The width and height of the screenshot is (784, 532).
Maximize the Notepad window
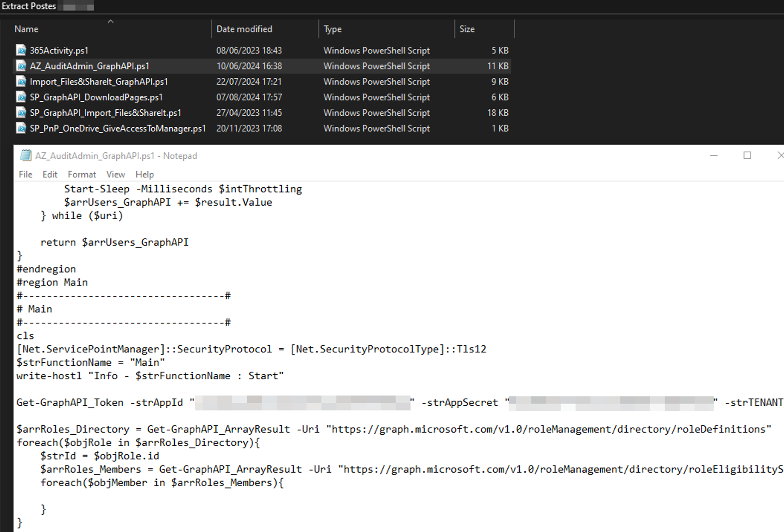(747, 156)
